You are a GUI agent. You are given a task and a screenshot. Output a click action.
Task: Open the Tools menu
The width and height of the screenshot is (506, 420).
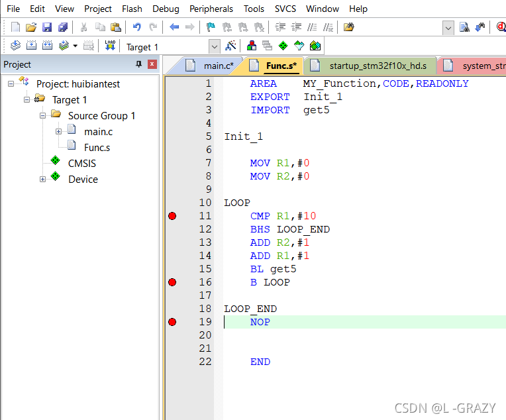click(254, 9)
